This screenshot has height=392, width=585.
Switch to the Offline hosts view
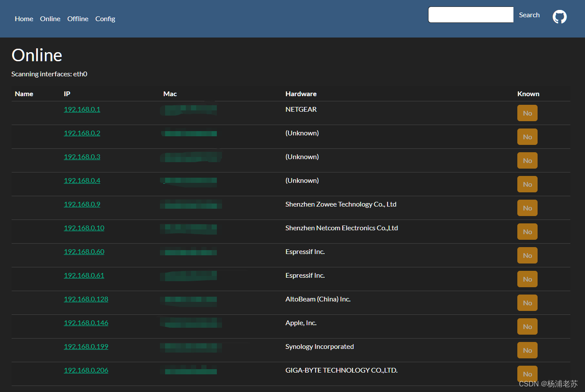[78, 19]
